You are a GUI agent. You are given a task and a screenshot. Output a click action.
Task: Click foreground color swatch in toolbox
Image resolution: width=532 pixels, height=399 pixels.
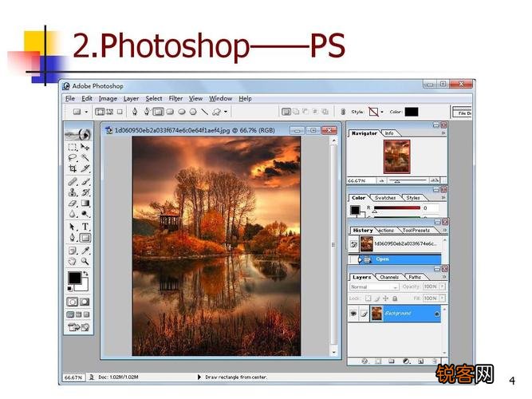pyautogui.click(x=75, y=279)
